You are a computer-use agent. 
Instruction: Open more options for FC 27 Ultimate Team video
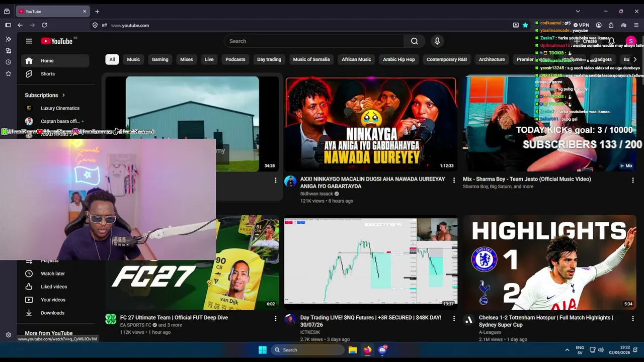(x=275, y=318)
